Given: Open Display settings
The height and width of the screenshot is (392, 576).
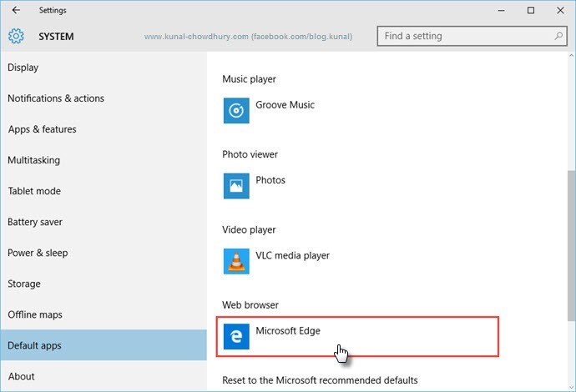Looking at the screenshot, I should coord(104,68).
